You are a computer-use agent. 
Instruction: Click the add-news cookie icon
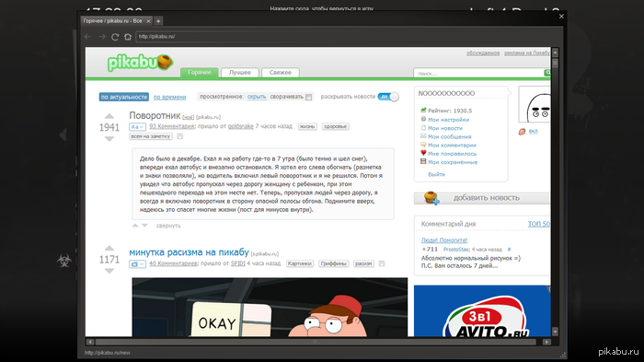pos(431,198)
